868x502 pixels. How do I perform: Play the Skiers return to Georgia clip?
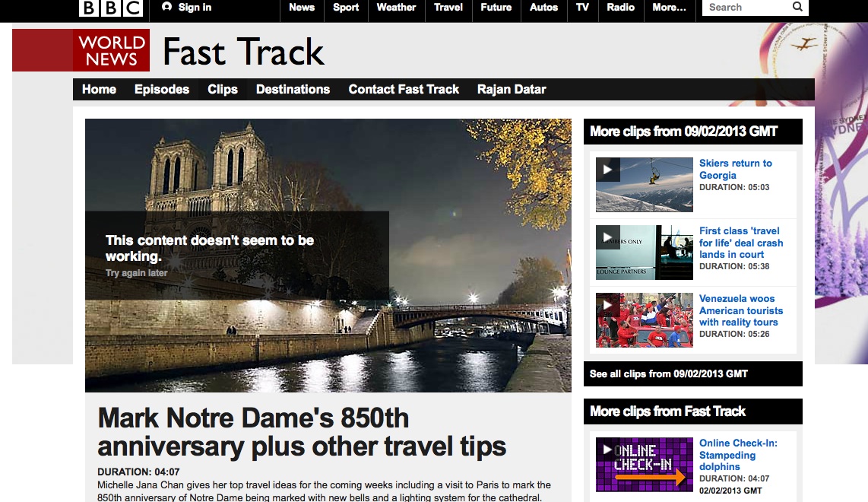(x=644, y=185)
